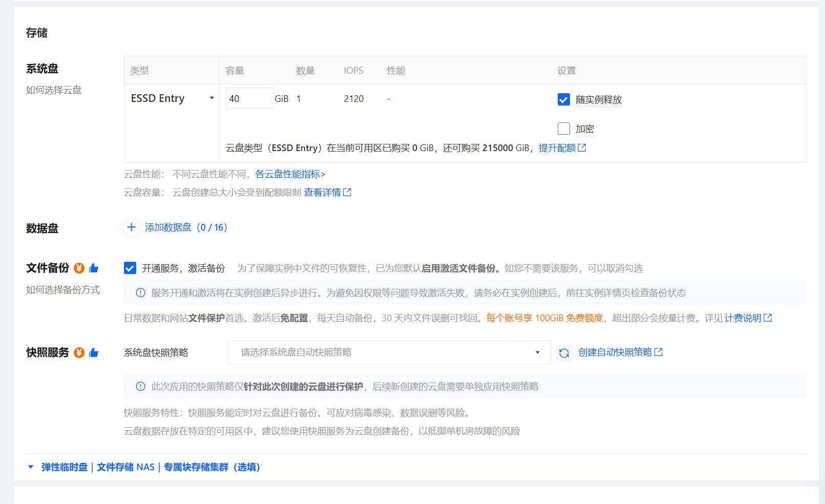
Task: Click external-link icon next to 计费说明
Action: pyautogui.click(x=768, y=318)
